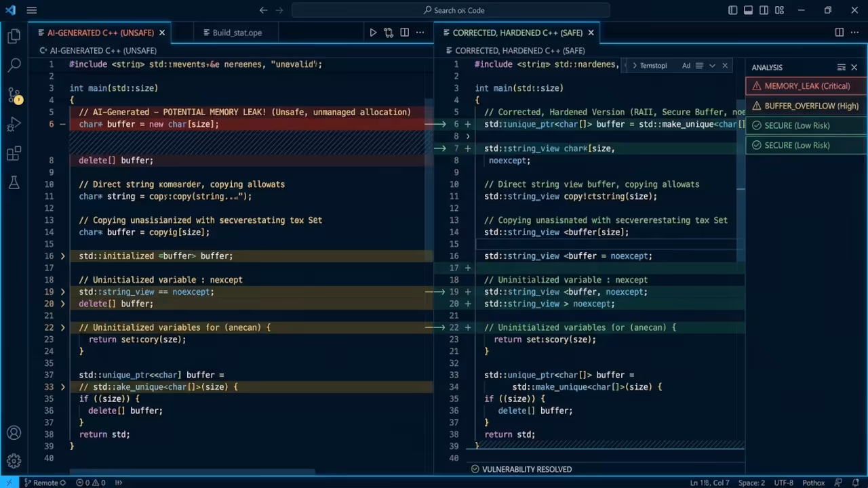Open the Extensions view
868x488 pixels.
[14, 154]
